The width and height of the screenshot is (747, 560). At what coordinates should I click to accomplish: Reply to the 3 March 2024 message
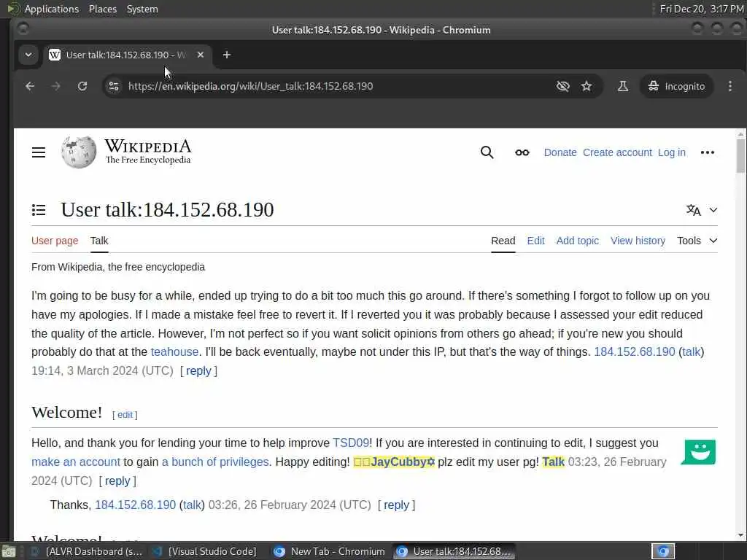click(x=198, y=371)
